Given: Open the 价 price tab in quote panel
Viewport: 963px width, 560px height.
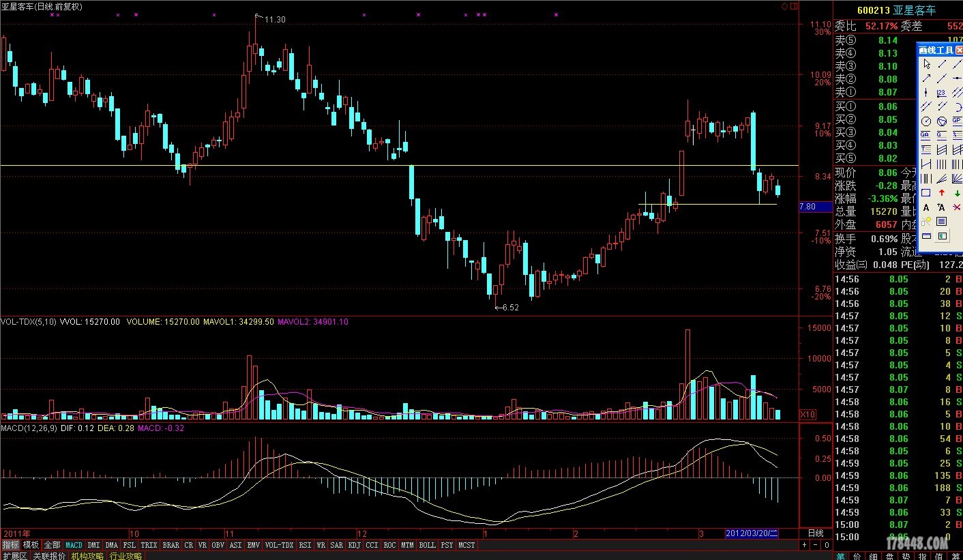Looking at the screenshot, I should point(857,556).
